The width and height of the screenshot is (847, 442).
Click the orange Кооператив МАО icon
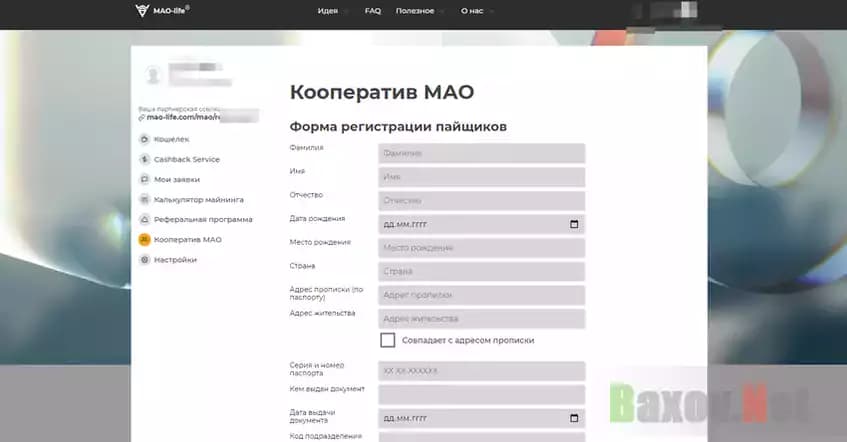tap(144, 239)
